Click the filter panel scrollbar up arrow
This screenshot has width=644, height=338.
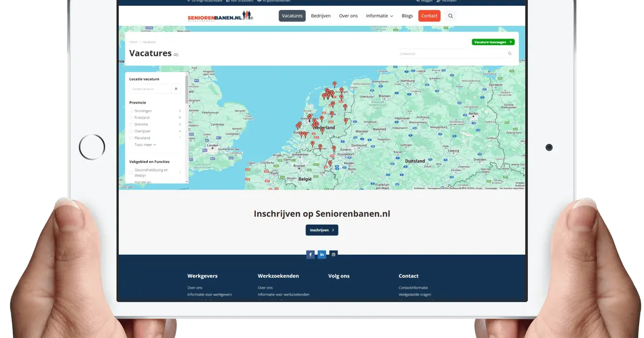pyautogui.click(x=187, y=74)
